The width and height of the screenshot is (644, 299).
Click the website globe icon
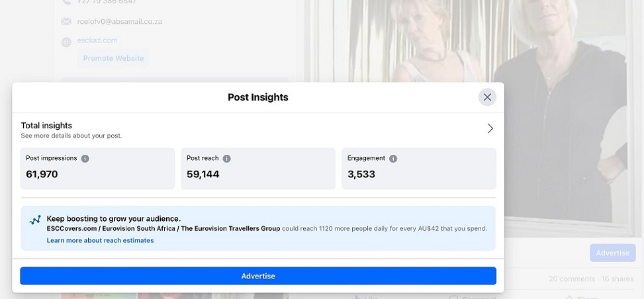click(x=66, y=42)
